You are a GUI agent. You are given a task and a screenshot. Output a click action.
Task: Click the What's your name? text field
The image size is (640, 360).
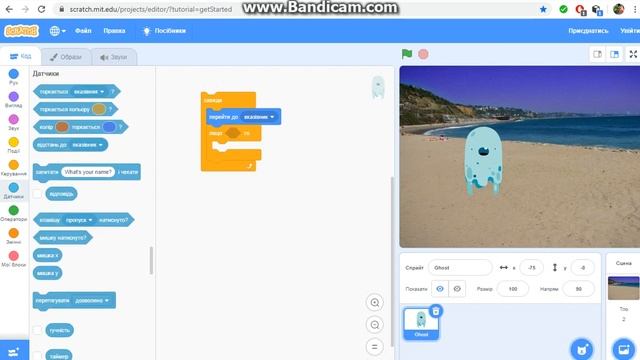[88, 172]
